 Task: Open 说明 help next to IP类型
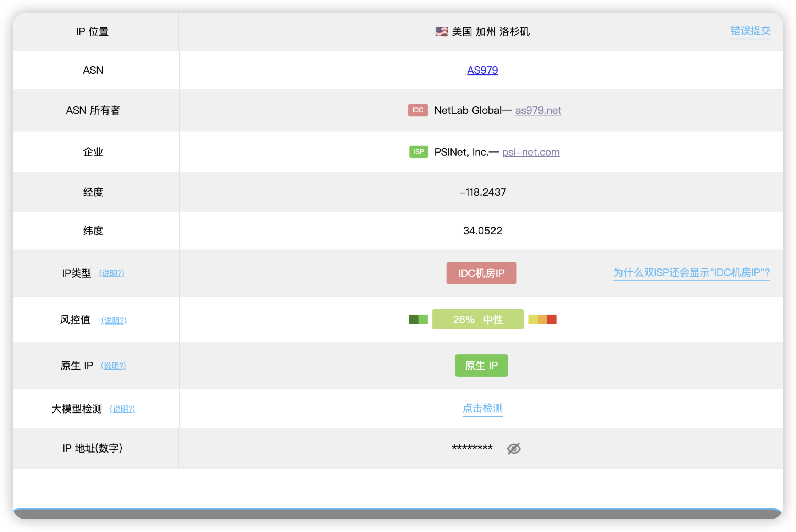click(x=112, y=273)
